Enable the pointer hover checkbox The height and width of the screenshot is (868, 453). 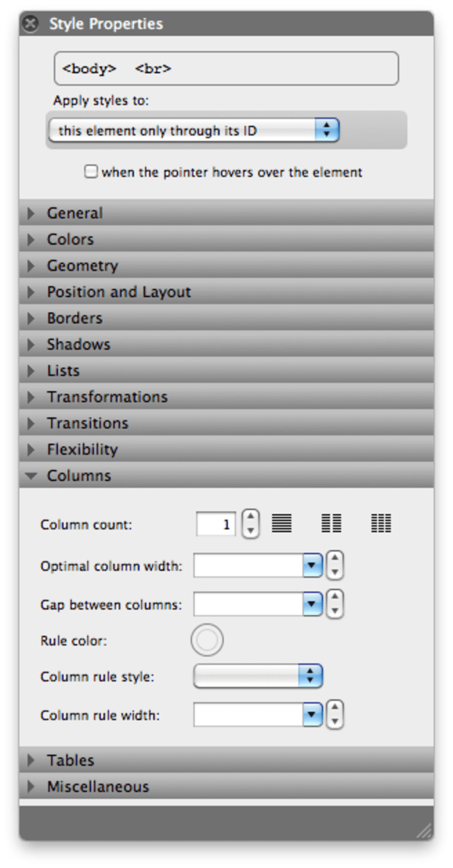click(91, 172)
